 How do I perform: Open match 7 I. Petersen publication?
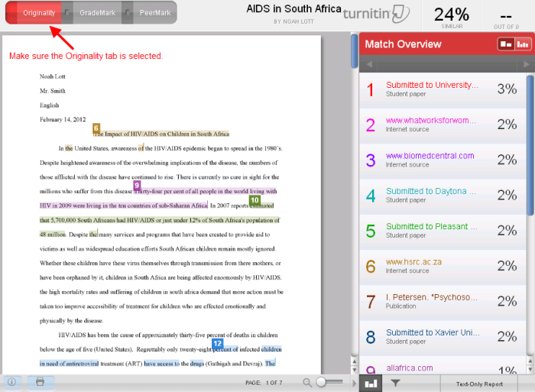(x=443, y=303)
